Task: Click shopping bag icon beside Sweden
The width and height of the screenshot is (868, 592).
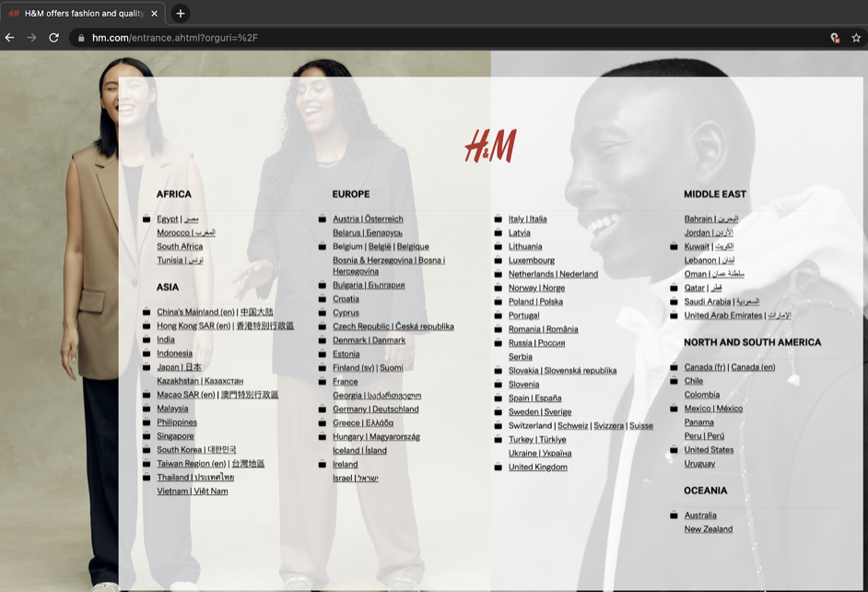Action: [x=499, y=411]
